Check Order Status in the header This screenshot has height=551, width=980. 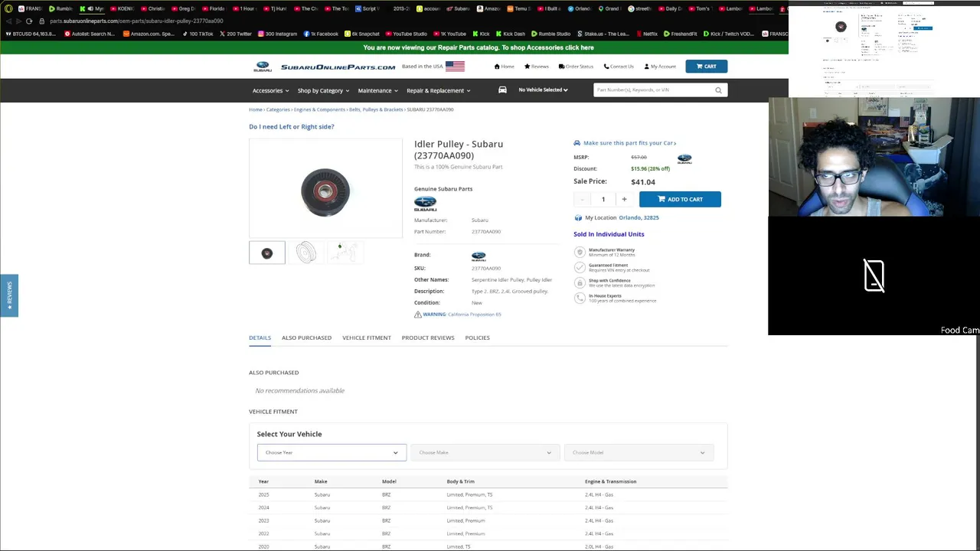576,67
